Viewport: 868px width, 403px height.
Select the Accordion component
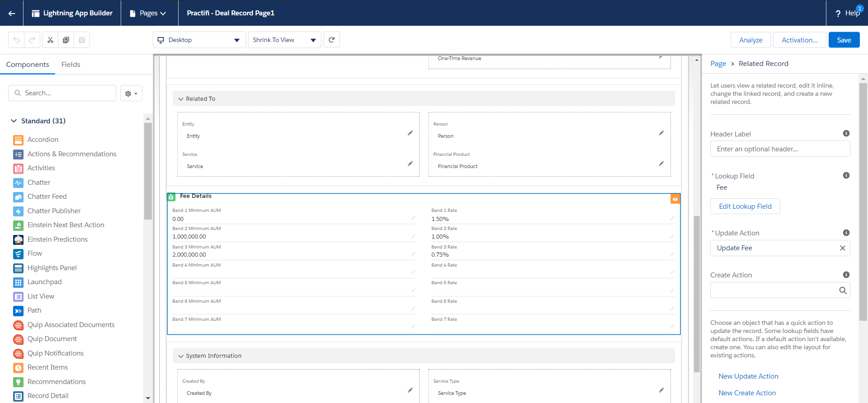pyautogui.click(x=43, y=140)
